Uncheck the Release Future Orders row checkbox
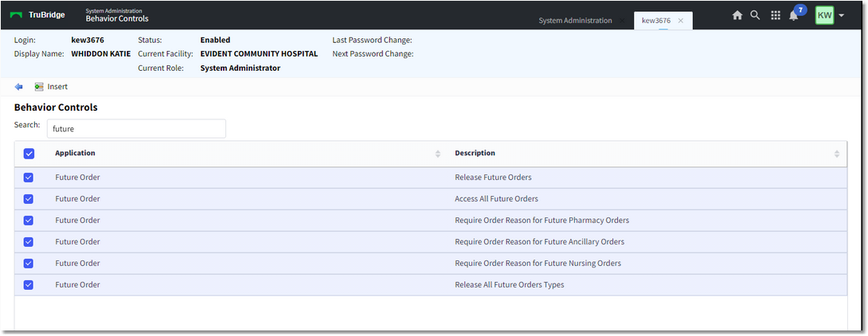Viewport: 868px width, 336px height. coord(29,178)
